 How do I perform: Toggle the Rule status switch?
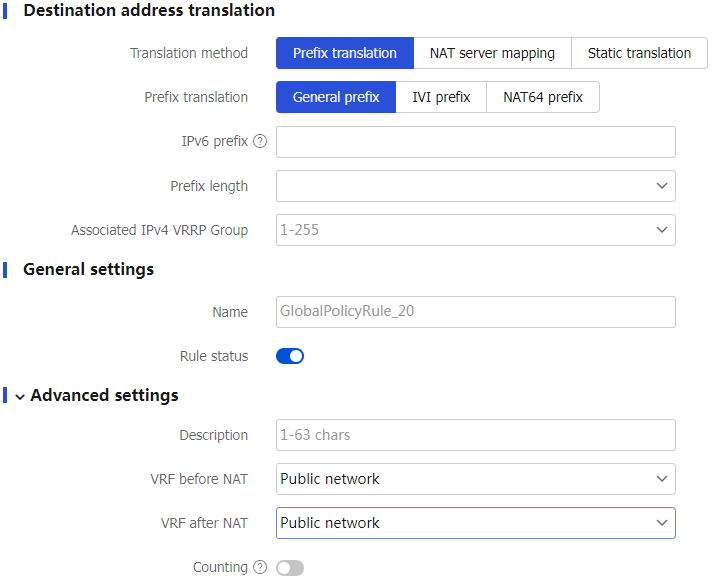pos(290,356)
